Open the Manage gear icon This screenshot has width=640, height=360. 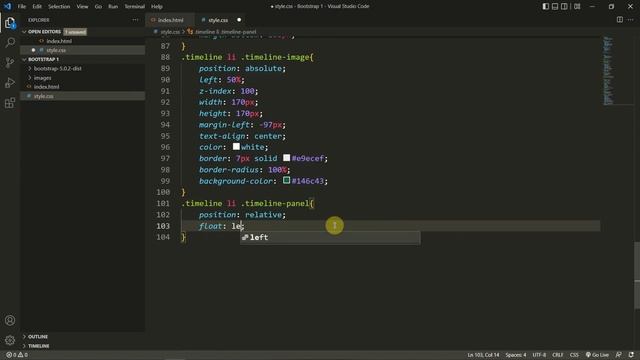tap(10, 340)
